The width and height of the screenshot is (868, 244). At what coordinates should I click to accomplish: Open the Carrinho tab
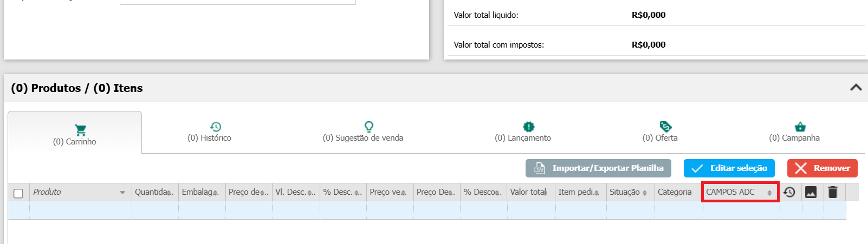coord(75,133)
